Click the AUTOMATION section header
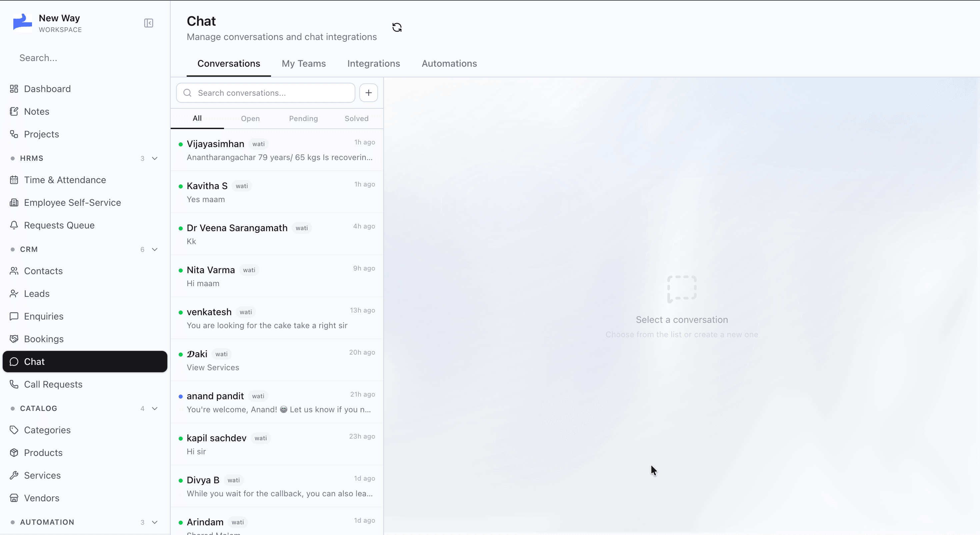The width and height of the screenshot is (980, 535). coord(85,522)
